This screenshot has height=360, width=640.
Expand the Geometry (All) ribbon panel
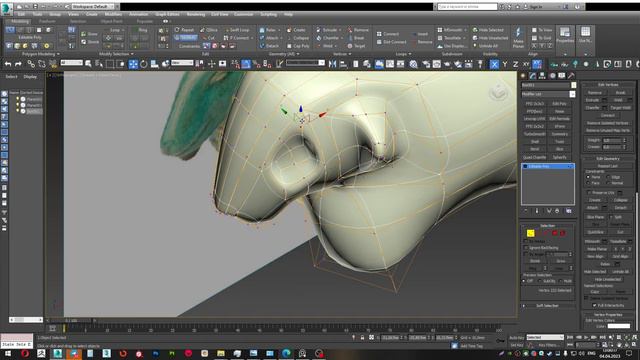tap(284, 54)
